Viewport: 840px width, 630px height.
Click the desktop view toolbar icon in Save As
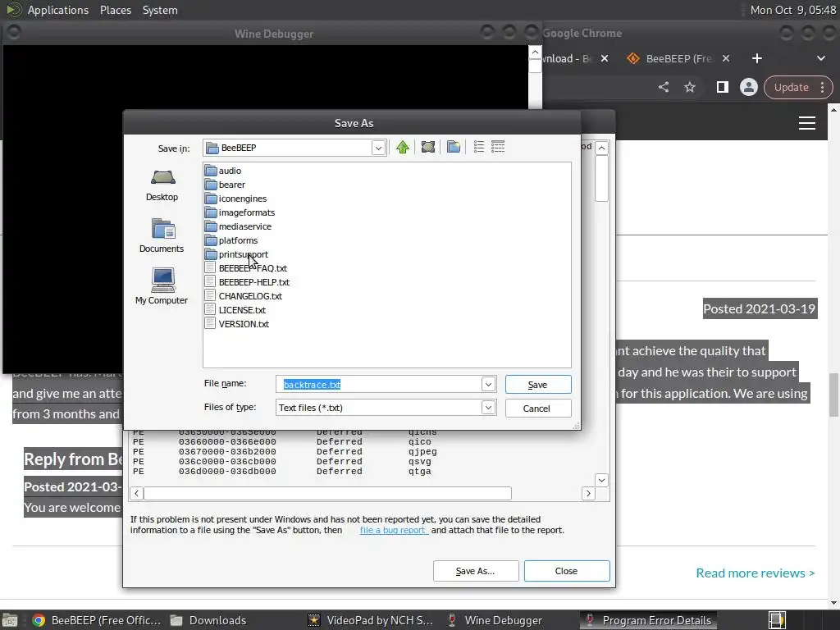[x=428, y=147]
